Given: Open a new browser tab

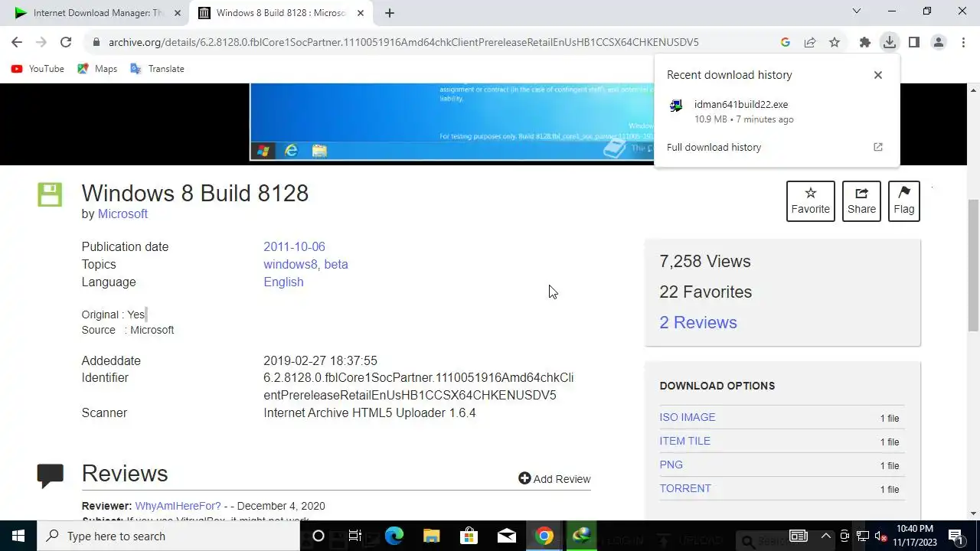Looking at the screenshot, I should 390,13.
